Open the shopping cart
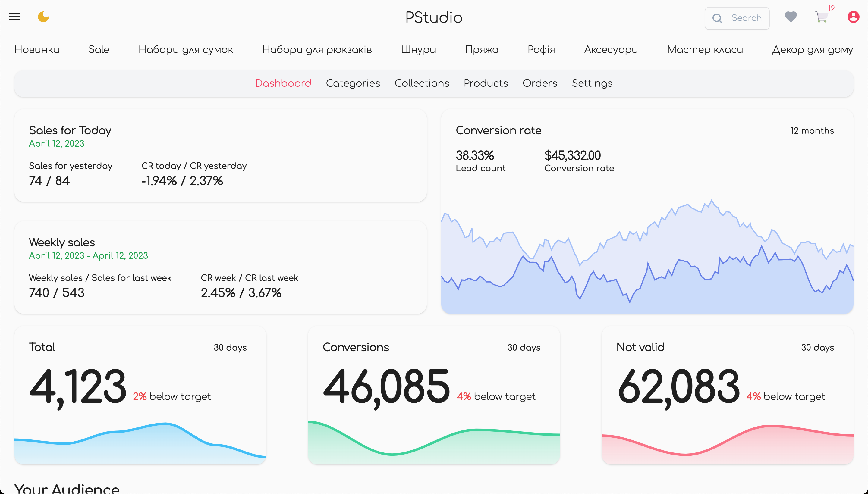Image resolution: width=868 pixels, height=494 pixels. [x=822, y=17]
